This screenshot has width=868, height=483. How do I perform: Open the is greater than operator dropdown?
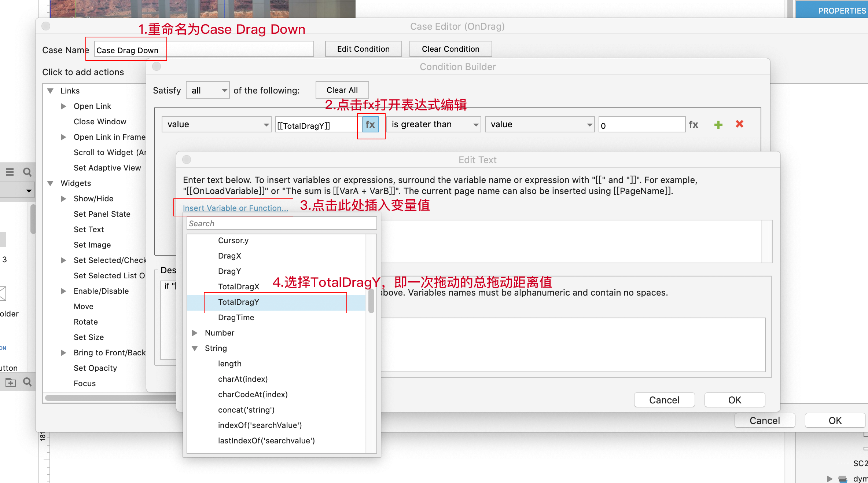tap(433, 125)
